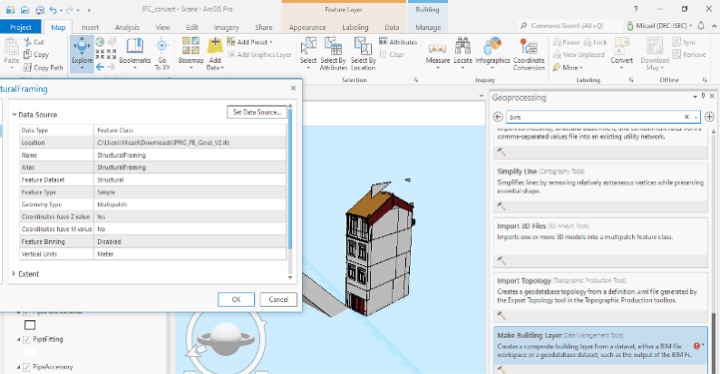
Task: Expand the Extent section
Action: point(13,274)
